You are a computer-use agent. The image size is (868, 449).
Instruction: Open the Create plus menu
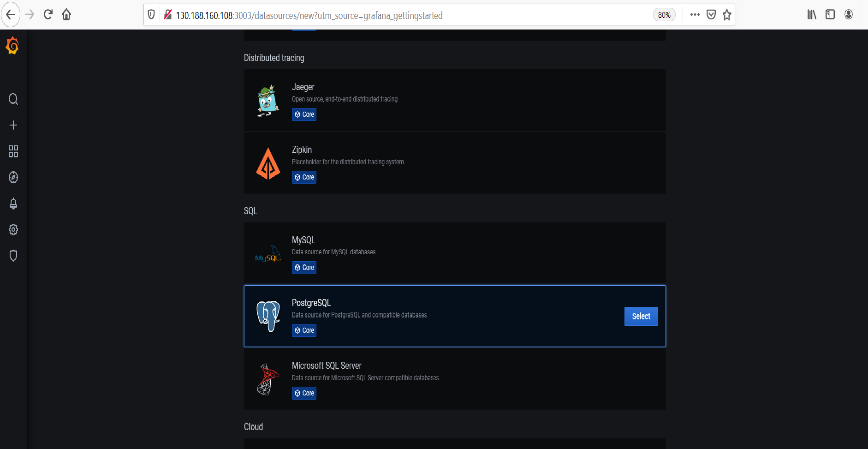coord(13,125)
